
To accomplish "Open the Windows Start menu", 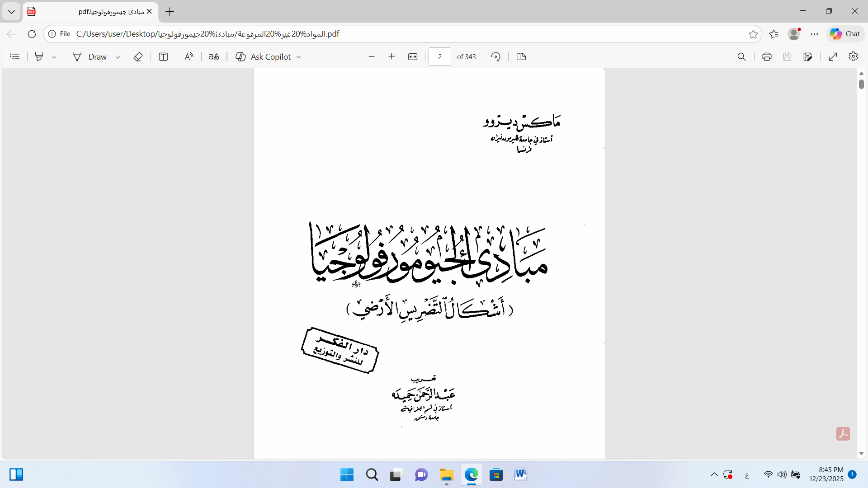I will (347, 475).
